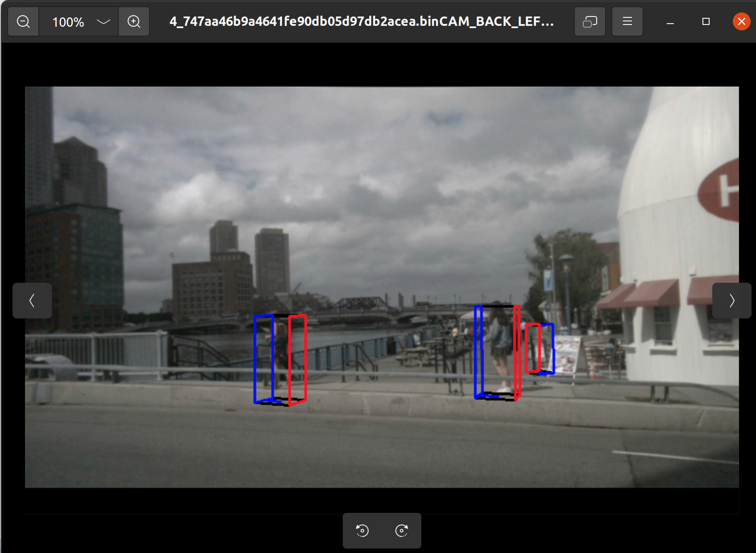Rotate the image clockwise
This screenshot has height=553, width=756.
pos(402,531)
